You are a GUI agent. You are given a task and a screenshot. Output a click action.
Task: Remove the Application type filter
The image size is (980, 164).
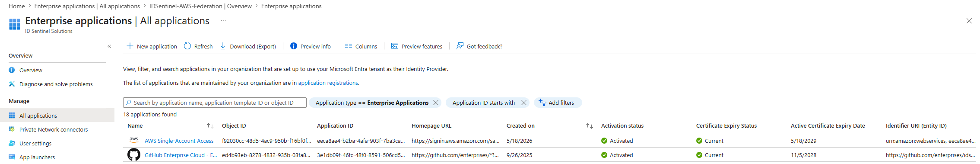tap(436, 103)
